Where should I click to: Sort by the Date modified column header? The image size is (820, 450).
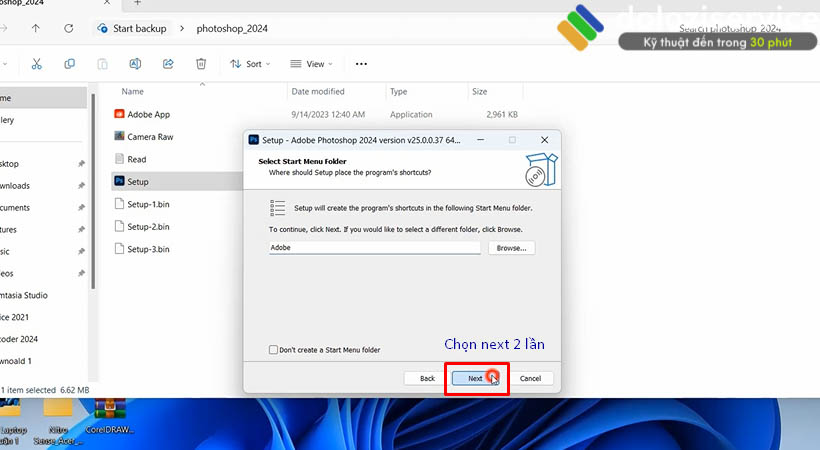318,92
